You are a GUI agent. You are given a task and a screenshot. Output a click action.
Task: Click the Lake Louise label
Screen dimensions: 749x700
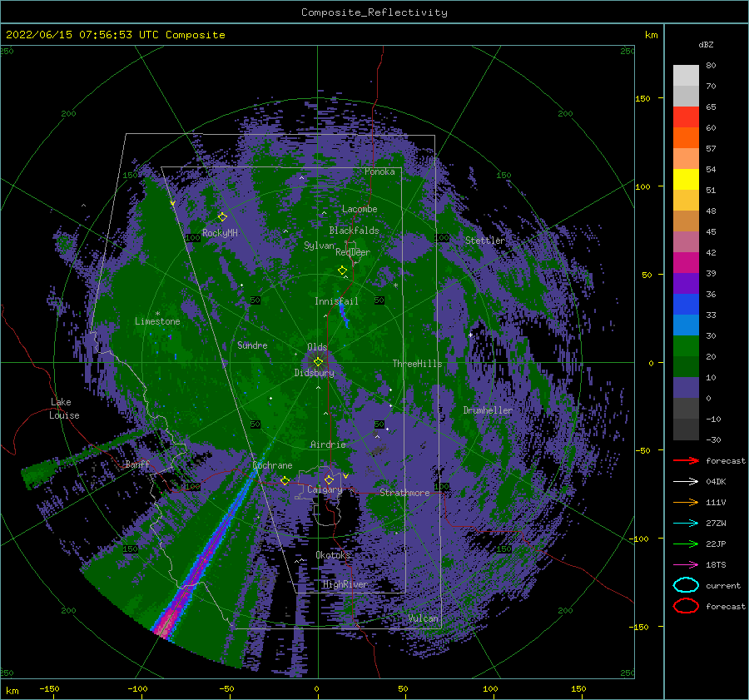point(64,409)
